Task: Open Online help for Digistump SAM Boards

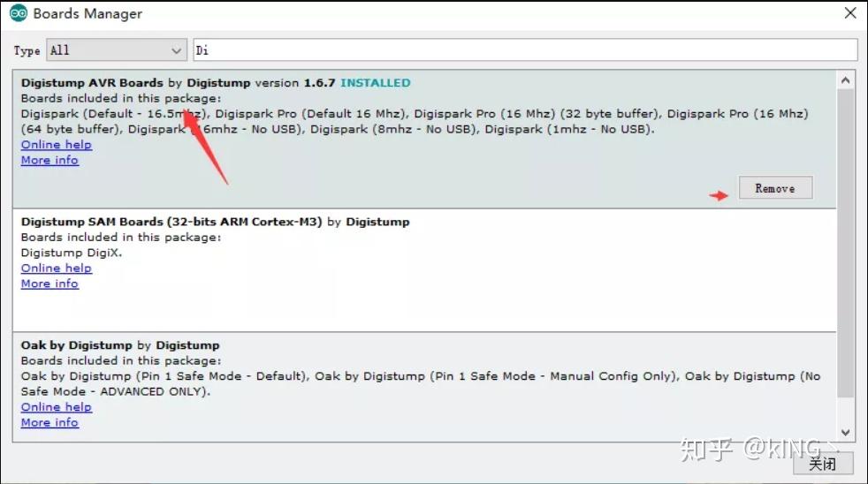Action: [57, 268]
